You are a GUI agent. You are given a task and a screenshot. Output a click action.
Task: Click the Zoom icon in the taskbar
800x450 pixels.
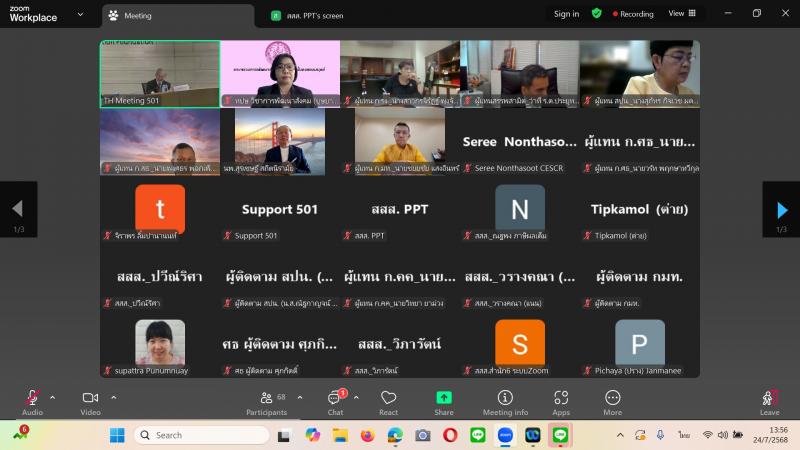tap(505, 435)
